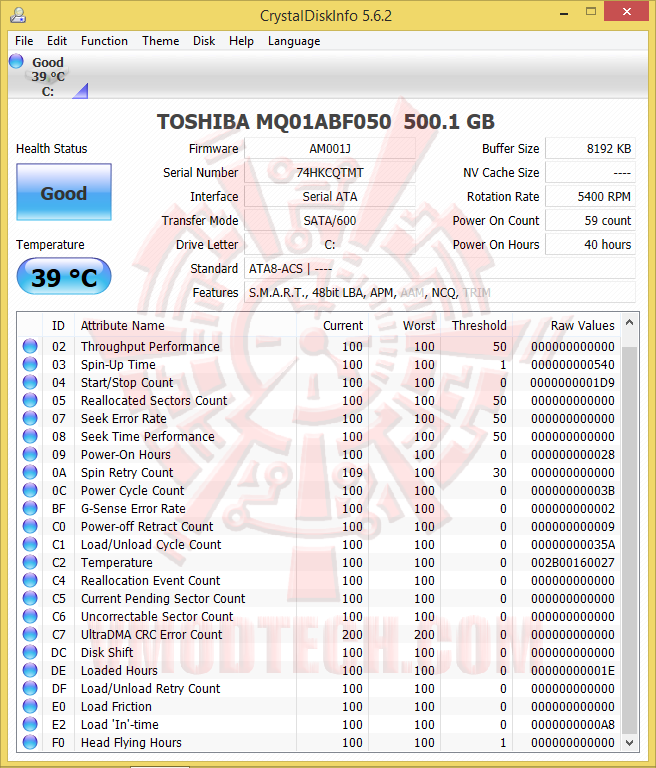Image resolution: width=656 pixels, height=768 pixels.
Task: Click the status orb for the Temperature attribute row
Action: tap(30, 562)
